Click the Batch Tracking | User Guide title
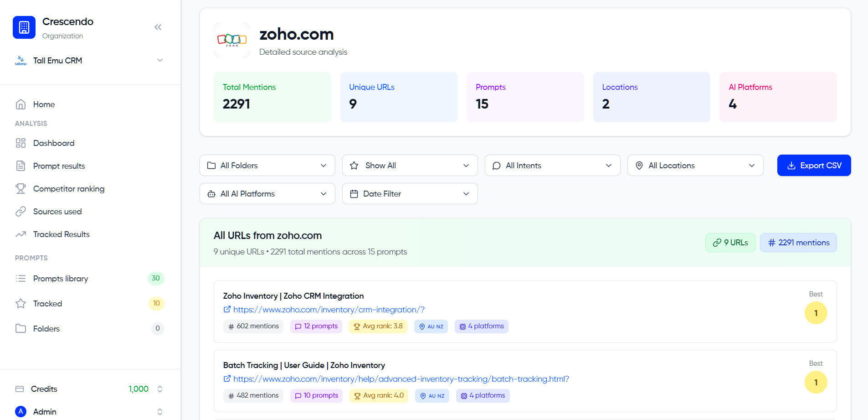This screenshot has width=868, height=420. click(x=304, y=365)
